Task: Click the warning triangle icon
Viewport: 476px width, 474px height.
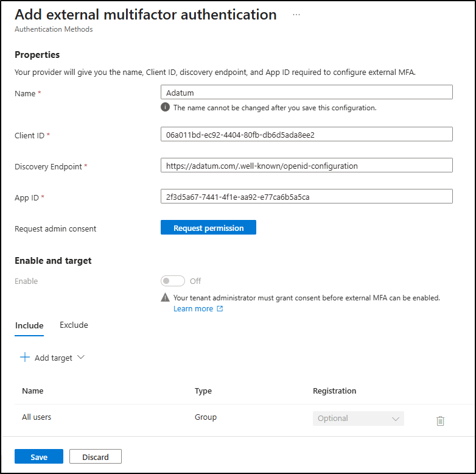Action: (165, 298)
